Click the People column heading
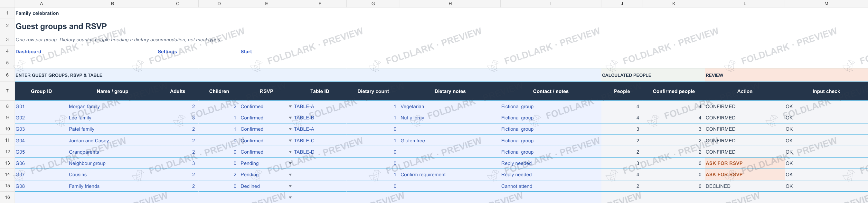Viewport: 868px width, 203px height. click(622, 91)
